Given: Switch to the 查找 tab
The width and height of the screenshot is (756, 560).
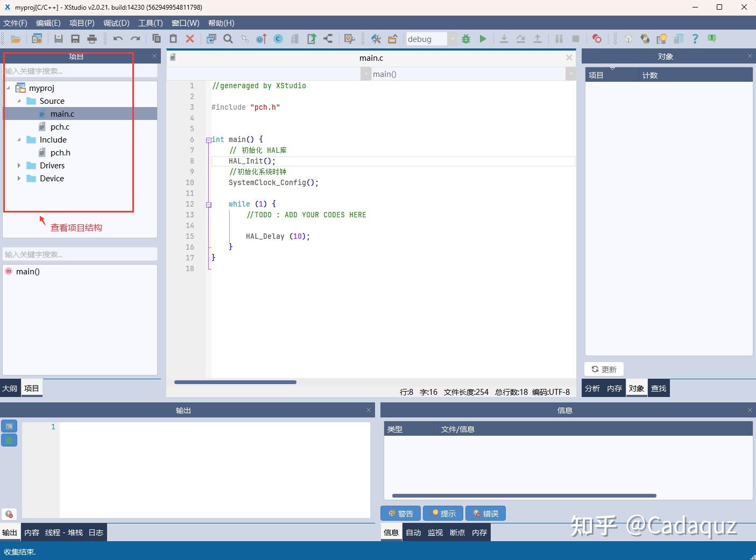Looking at the screenshot, I should (659, 388).
